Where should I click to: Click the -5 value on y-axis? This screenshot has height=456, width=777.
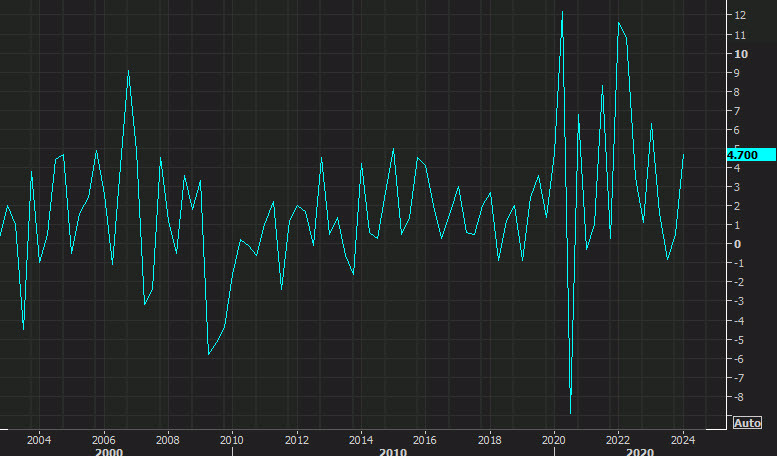tap(737, 340)
